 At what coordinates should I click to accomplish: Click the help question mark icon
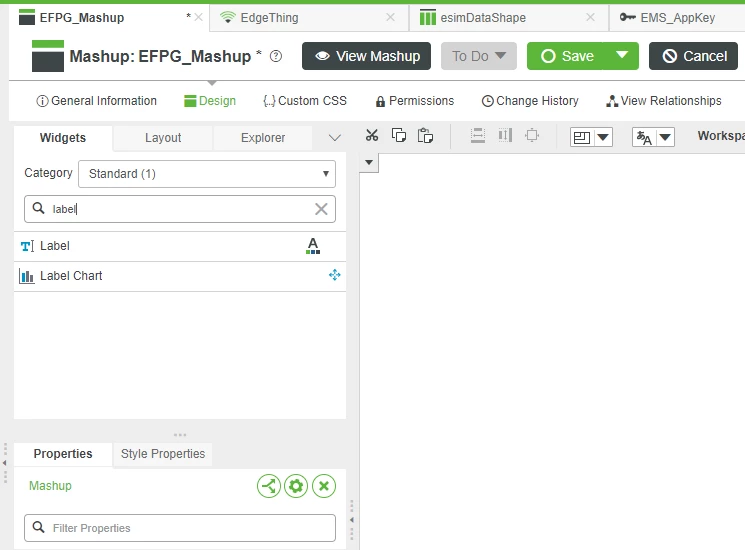click(x=276, y=57)
